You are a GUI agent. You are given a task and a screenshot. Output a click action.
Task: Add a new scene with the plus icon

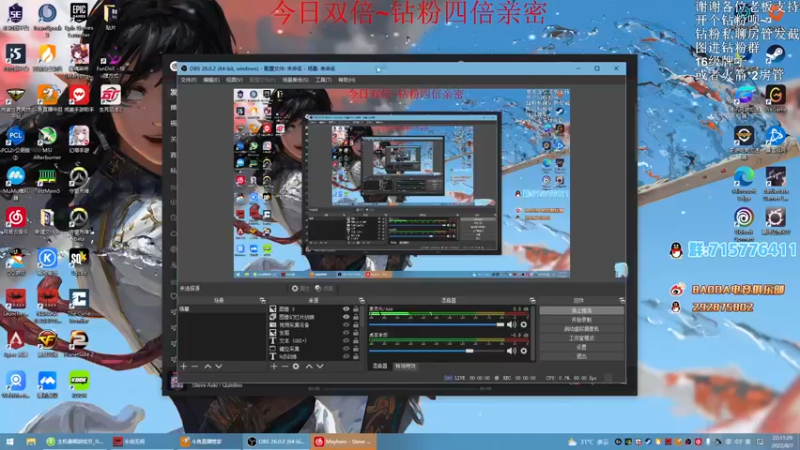coord(184,366)
